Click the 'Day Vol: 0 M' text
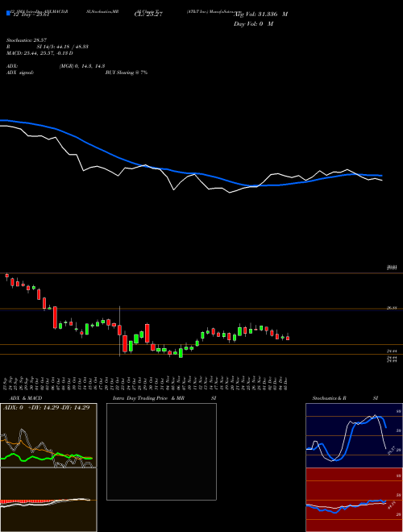The height and width of the screenshot is (532, 403). (x=253, y=23)
